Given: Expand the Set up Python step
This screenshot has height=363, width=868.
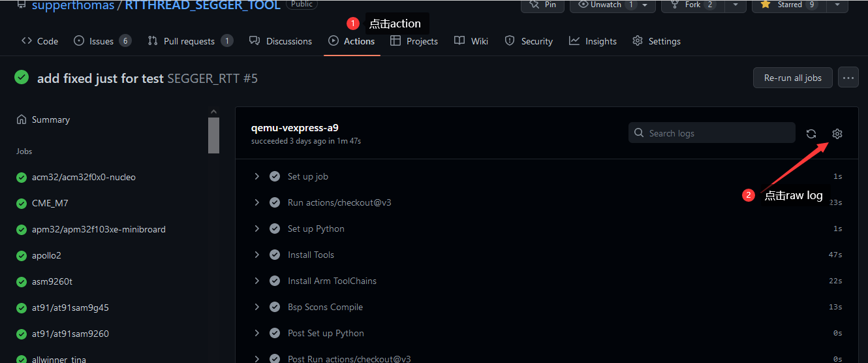Looking at the screenshot, I should click(x=257, y=229).
